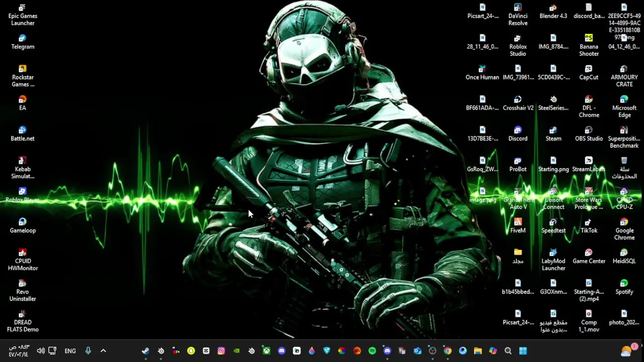Open Copilot from the taskbar
Viewport: 644px width, 362px height.
[x=493, y=351]
